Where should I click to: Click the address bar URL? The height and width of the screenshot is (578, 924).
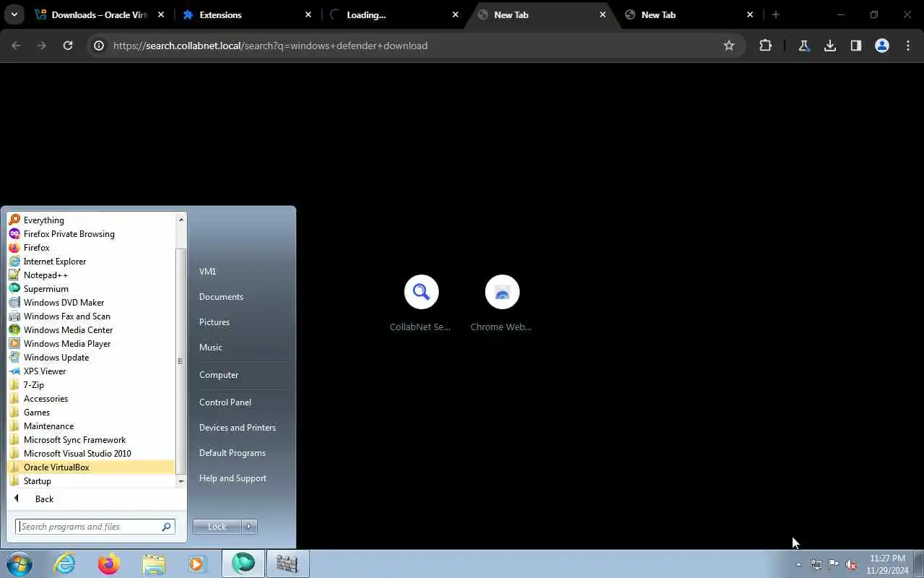coord(271,46)
